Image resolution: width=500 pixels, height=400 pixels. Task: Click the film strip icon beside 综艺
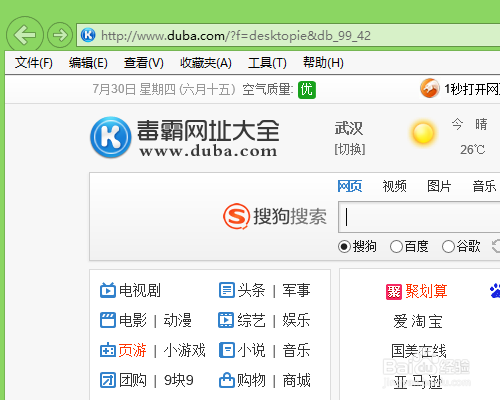pos(226,320)
